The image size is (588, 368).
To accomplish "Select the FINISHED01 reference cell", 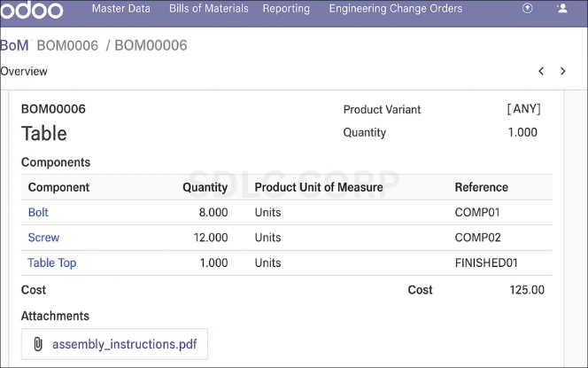I will [x=486, y=262].
